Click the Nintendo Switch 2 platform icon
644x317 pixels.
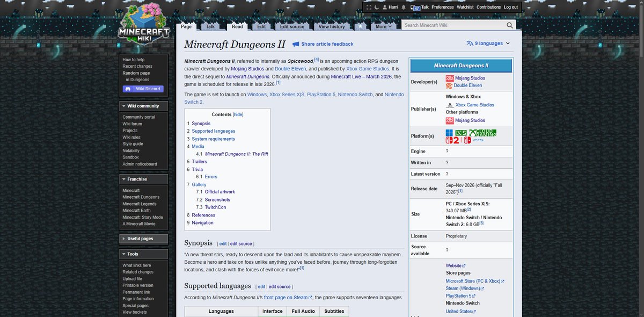(453, 140)
